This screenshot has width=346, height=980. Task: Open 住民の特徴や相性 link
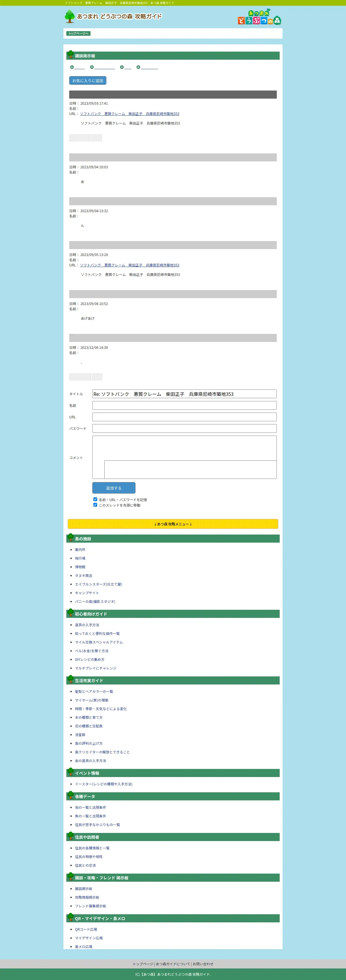(x=89, y=857)
